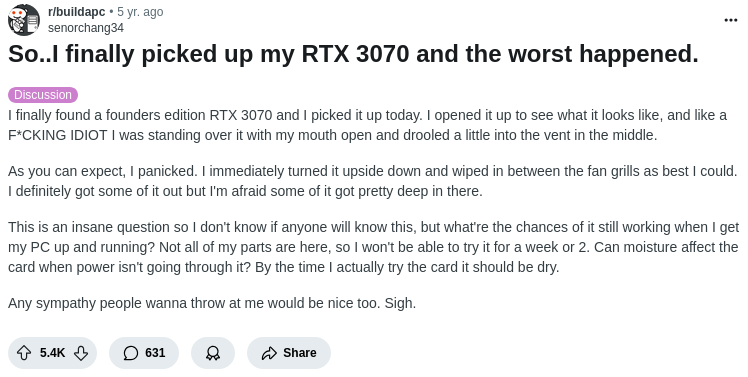Click the 5 yr. ago timestamp
This screenshot has width=748, height=377.
[x=140, y=12]
